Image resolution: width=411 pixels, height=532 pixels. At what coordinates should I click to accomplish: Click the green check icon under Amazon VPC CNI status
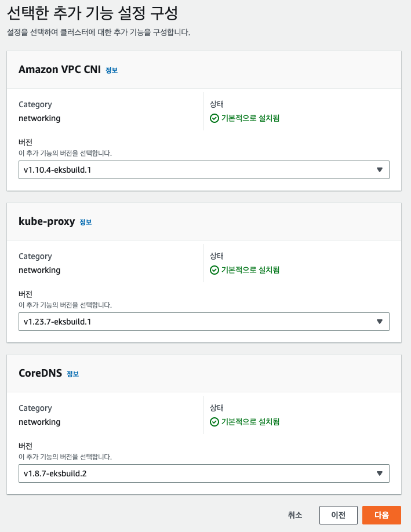214,118
